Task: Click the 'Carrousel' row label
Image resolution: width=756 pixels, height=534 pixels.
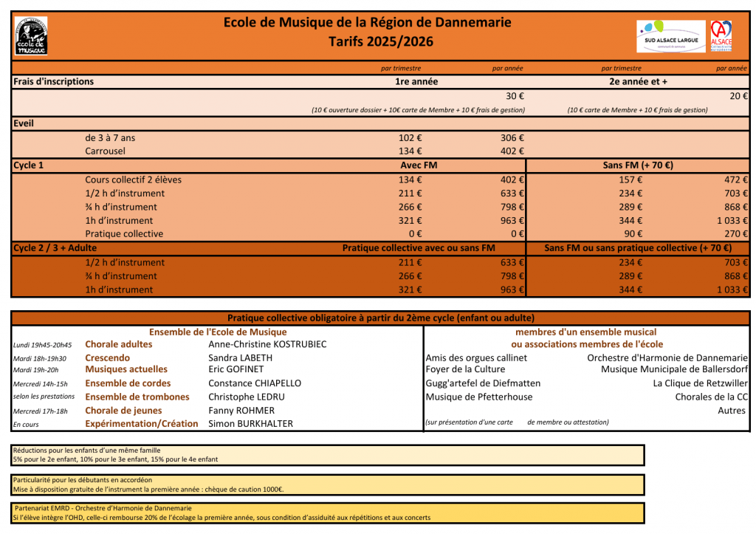Action: [105, 151]
